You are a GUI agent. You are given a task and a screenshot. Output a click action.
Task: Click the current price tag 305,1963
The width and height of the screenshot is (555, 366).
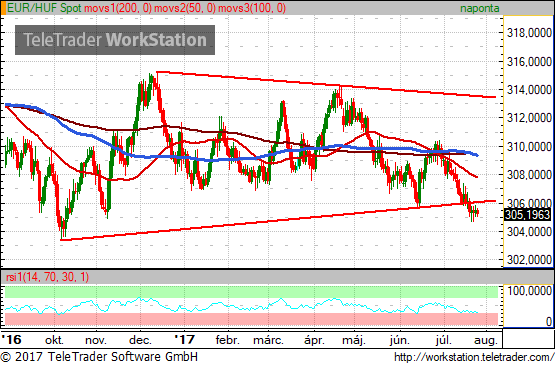pos(527,215)
